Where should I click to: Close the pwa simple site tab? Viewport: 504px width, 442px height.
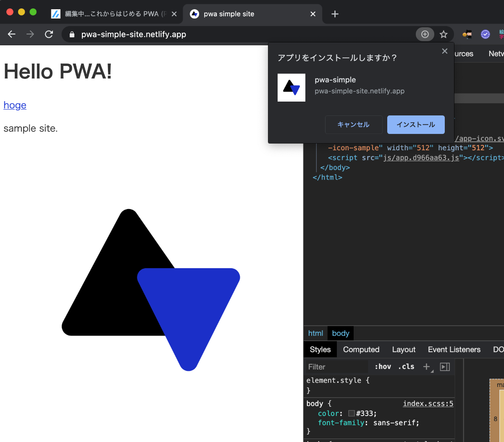313,14
